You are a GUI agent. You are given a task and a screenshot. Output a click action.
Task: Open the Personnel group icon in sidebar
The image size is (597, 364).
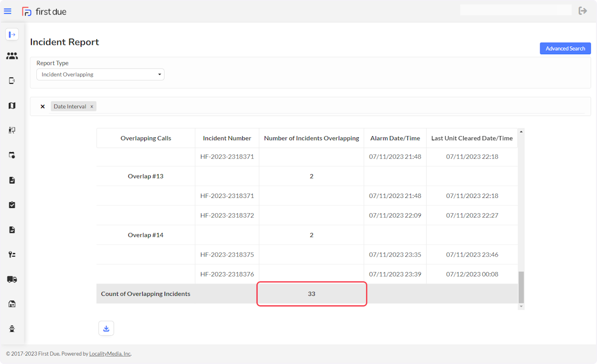(12, 56)
